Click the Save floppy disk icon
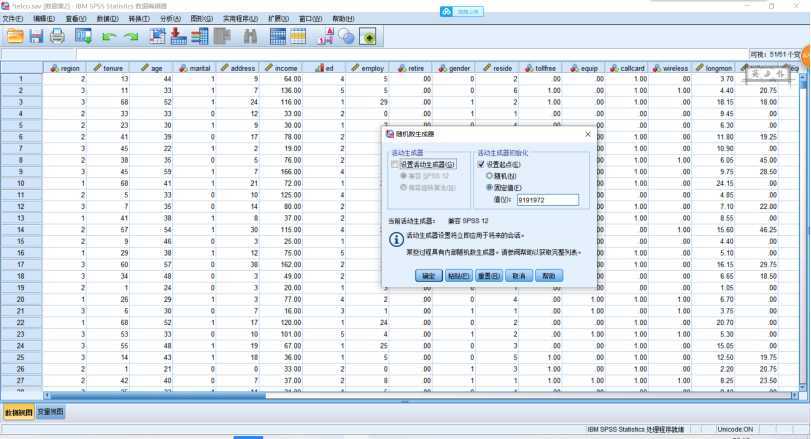This screenshot has width=811, height=439. click(36, 36)
